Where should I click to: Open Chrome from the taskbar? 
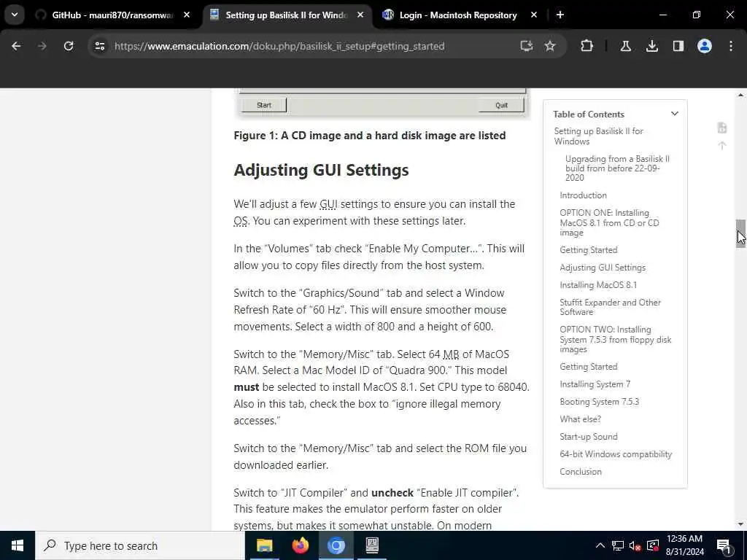(x=336, y=545)
